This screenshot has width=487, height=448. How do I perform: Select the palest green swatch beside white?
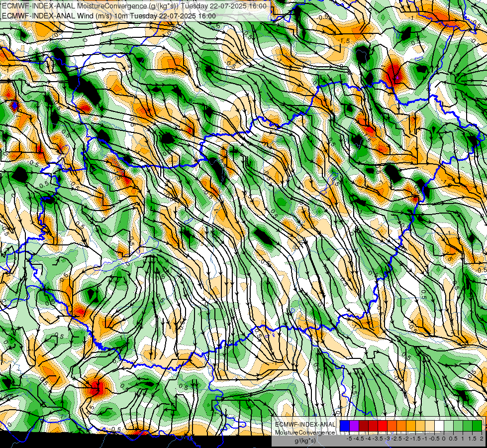[x=449, y=426]
